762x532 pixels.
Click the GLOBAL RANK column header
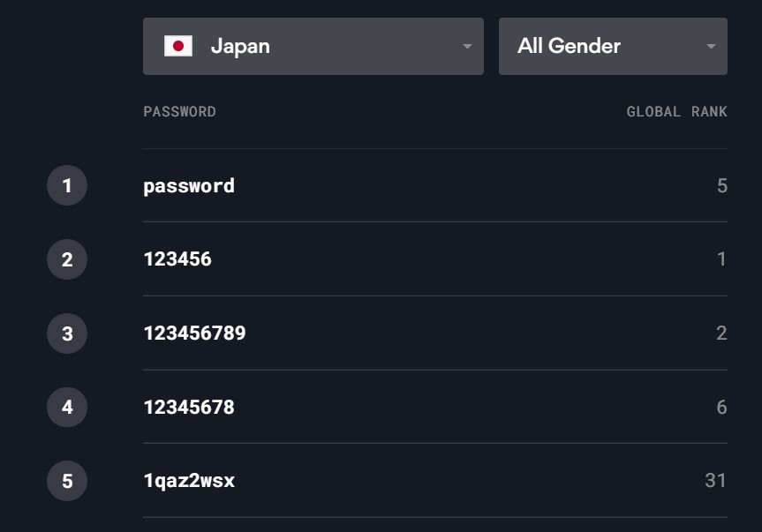point(676,112)
